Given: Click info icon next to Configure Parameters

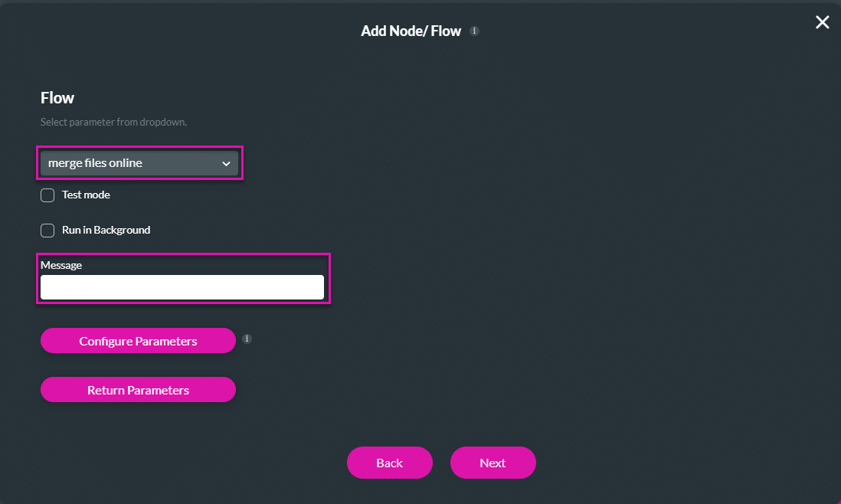Looking at the screenshot, I should [x=247, y=339].
